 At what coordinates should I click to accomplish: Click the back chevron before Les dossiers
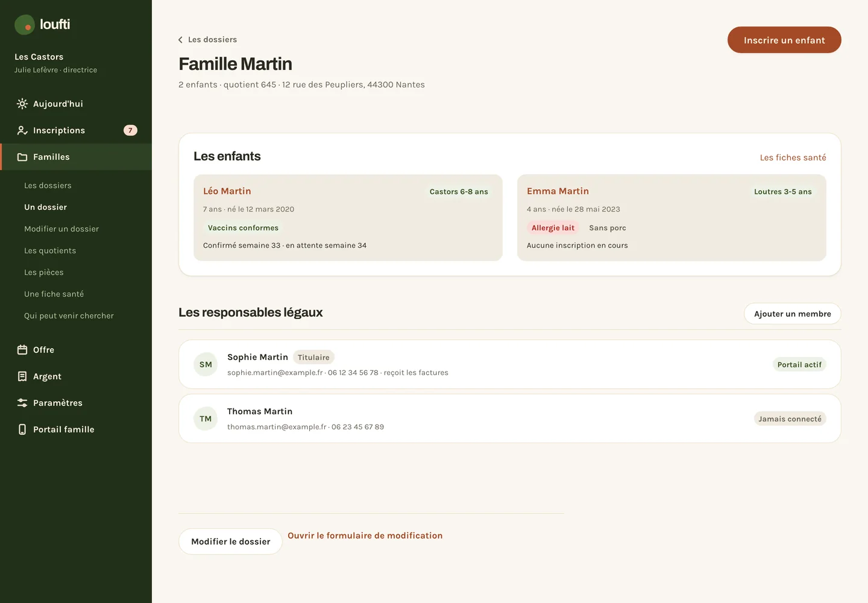tap(180, 40)
